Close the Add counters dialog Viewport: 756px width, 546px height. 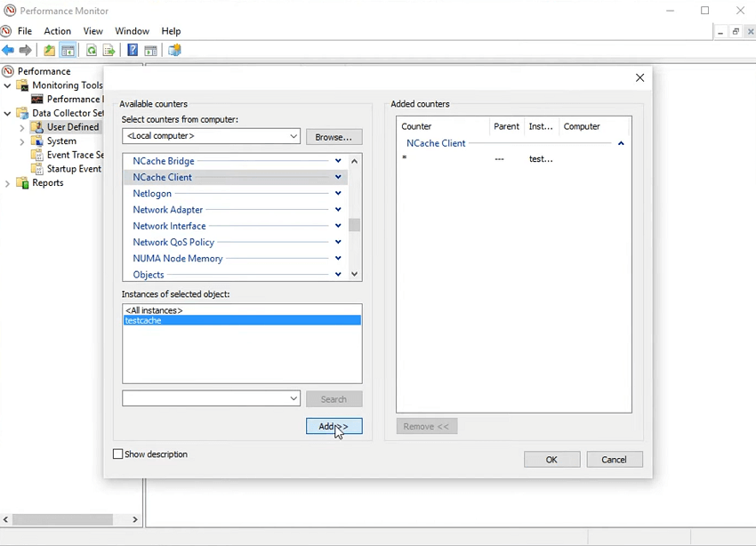click(x=639, y=77)
